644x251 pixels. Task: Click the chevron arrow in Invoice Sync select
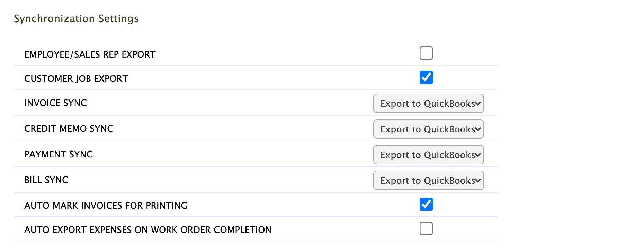478,103
